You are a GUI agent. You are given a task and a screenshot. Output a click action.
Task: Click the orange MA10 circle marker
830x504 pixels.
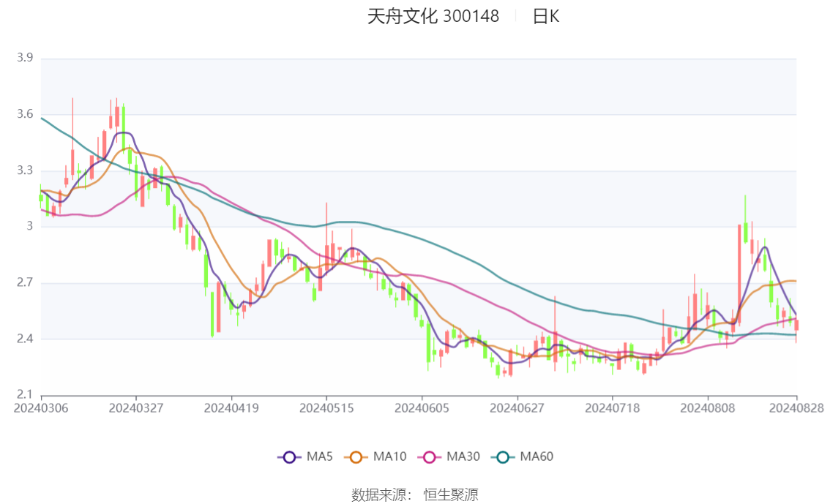pos(356,457)
